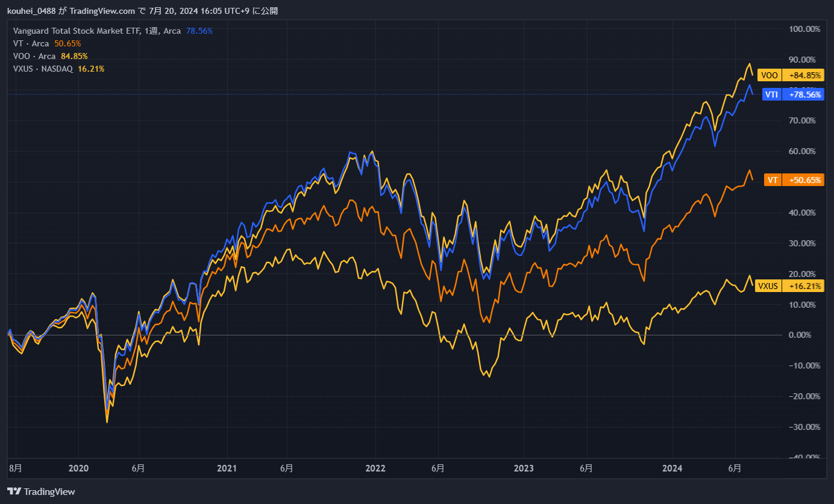
Task: Click the 100.00% mark on percentage scale
Action: click(804, 29)
